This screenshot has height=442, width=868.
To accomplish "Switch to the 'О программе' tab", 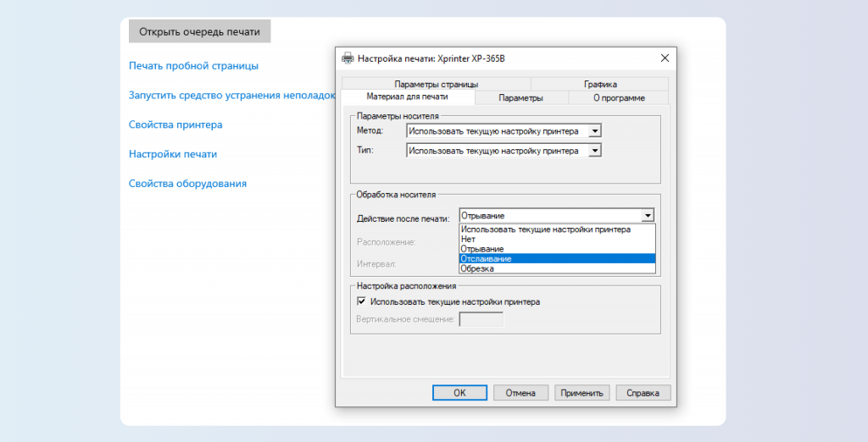I will click(x=618, y=97).
